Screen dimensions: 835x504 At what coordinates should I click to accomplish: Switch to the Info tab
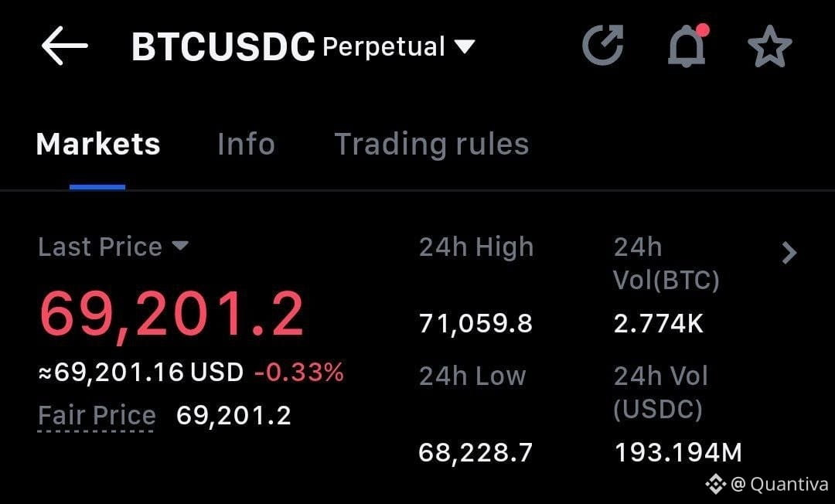coord(246,145)
